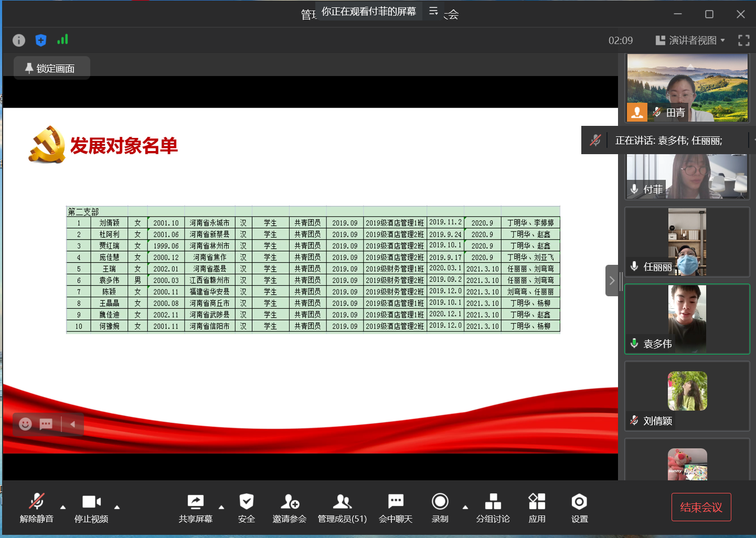756x538 pixels.
Task: Open Manage members (管理成员) panel
Action: pos(342,507)
